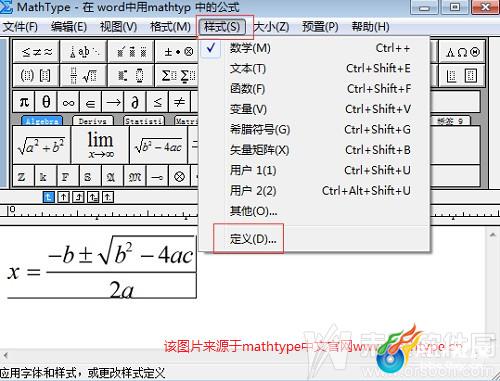Insert the infinity symbol

[68, 102]
